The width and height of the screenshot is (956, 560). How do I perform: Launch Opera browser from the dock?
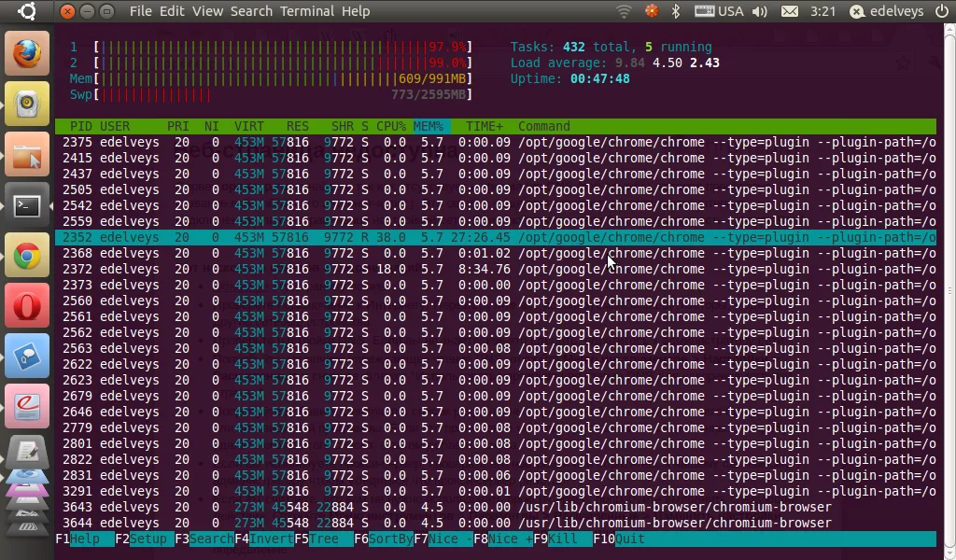coord(27,306)
